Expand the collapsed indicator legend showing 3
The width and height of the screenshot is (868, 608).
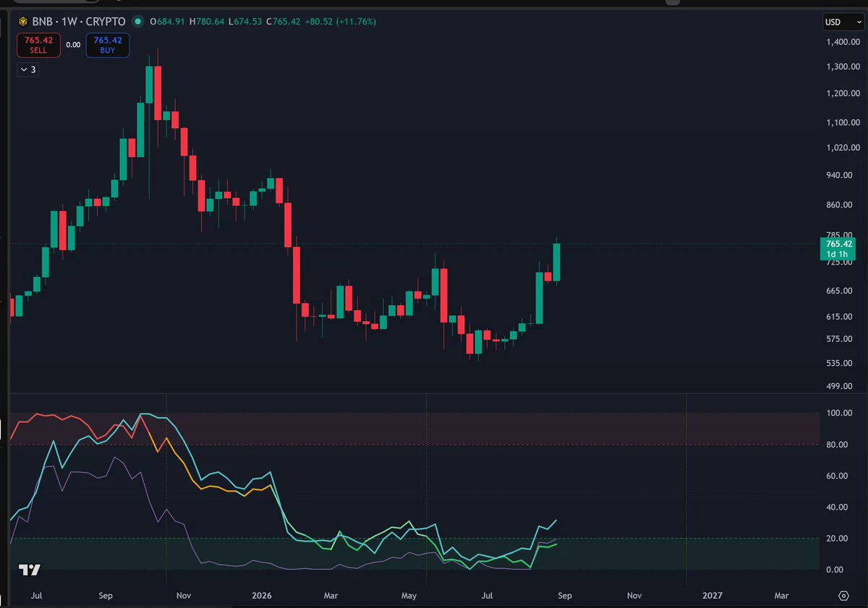(x=28, y=69)
